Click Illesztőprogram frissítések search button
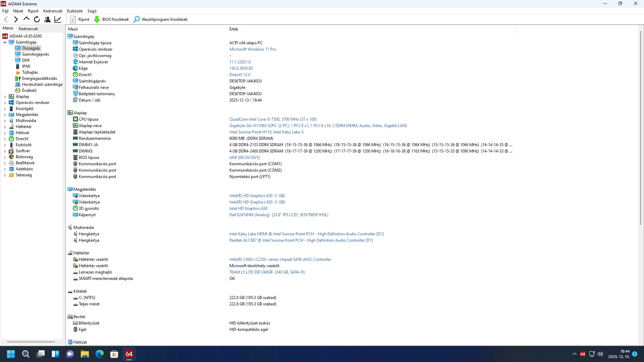Image resolution: width=644 pixels, height=362 pixels. point(160,19)
